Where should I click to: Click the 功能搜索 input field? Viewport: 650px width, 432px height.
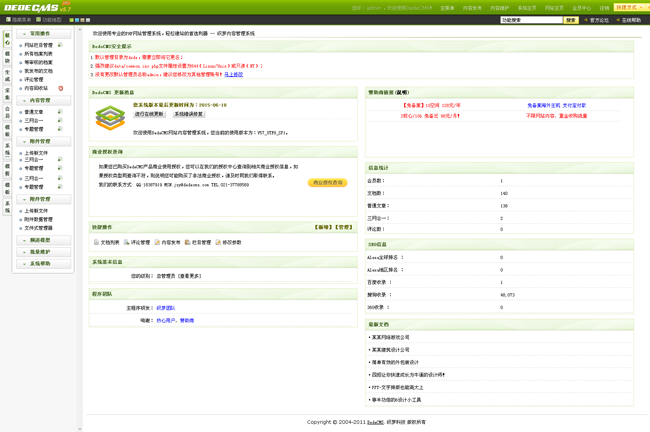[x=531, y=20]
